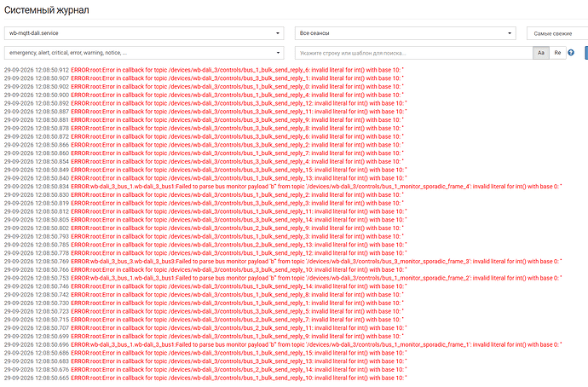The width and height of the screenshot is (588, 387).
Task: Select log entry at 12:08:50.785 bus_2_bulk_send_reply_13
Action: (x=205, y=245)
